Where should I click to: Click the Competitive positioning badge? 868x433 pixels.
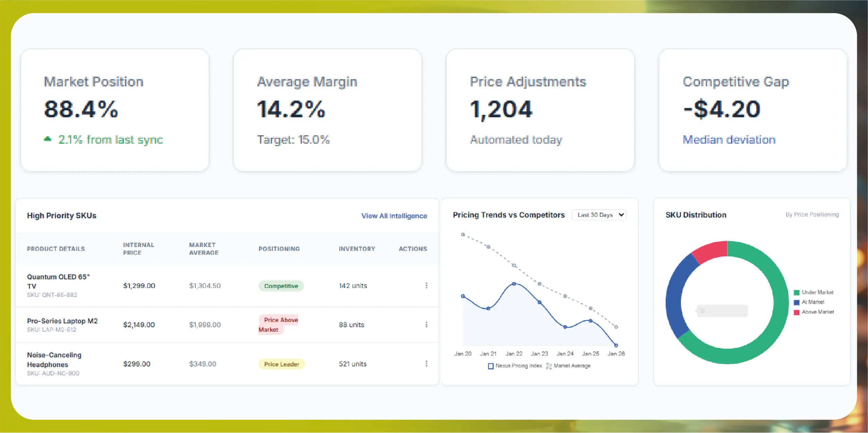281,286
